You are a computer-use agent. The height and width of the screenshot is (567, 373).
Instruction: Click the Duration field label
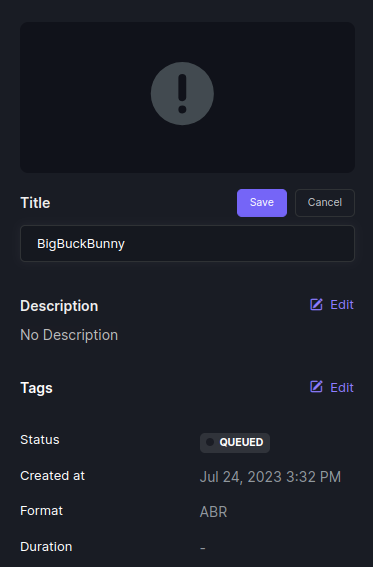pyautogui.click(x=46, y=546)
